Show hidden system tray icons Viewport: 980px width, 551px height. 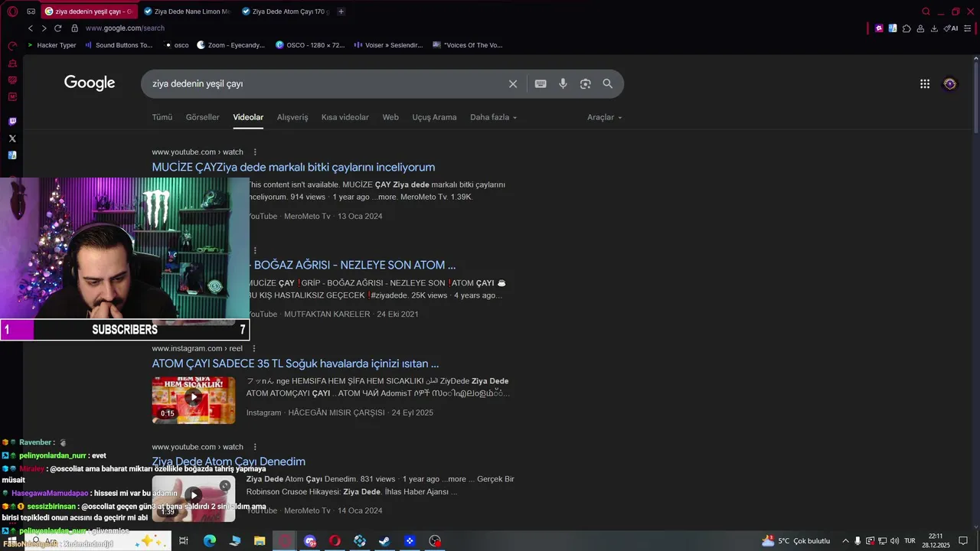pos(845,541)
